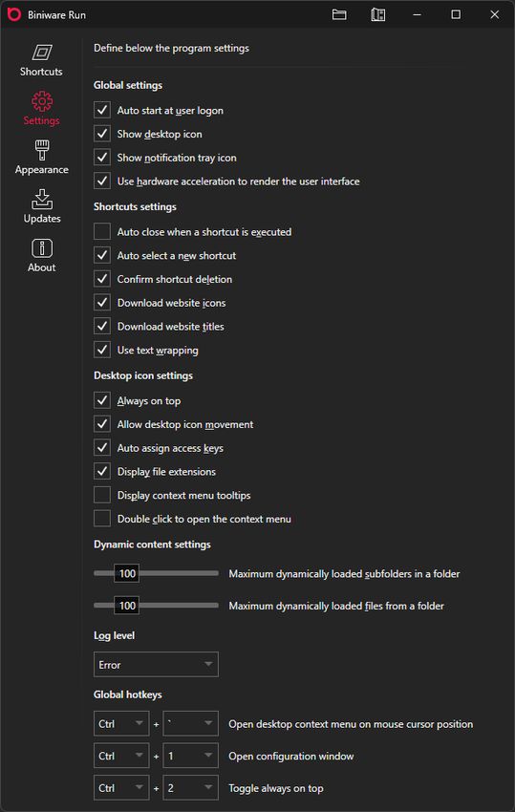
Task: Open the backtick key dropdown for desktop context menu
Action: (x=191, y=724)
